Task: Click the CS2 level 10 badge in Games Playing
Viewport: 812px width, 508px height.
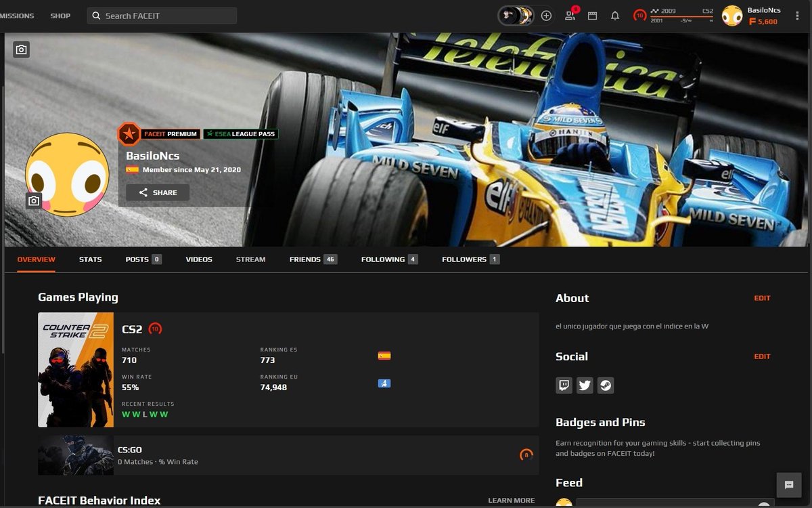Action: pyautogui.click(x=155, y=329)
